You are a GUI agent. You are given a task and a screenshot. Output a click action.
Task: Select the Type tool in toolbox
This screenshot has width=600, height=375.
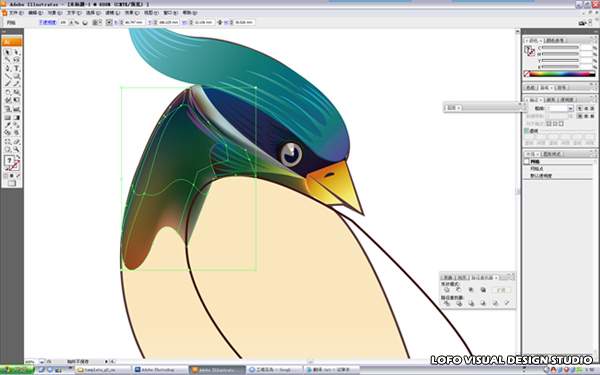pyautogui.click(x=17, y=68)
